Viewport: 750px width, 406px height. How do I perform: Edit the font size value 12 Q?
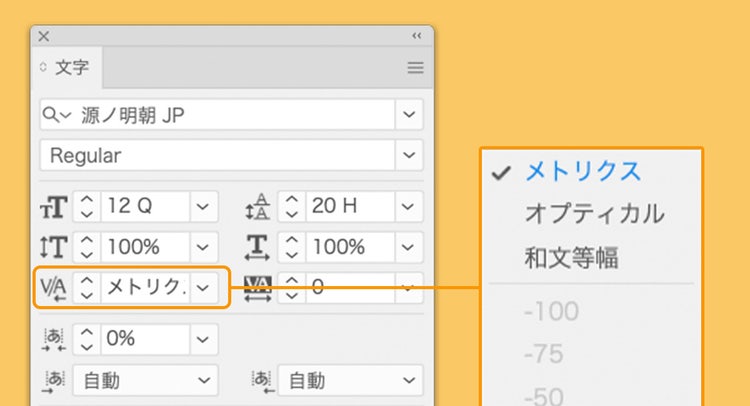(145, 207)
